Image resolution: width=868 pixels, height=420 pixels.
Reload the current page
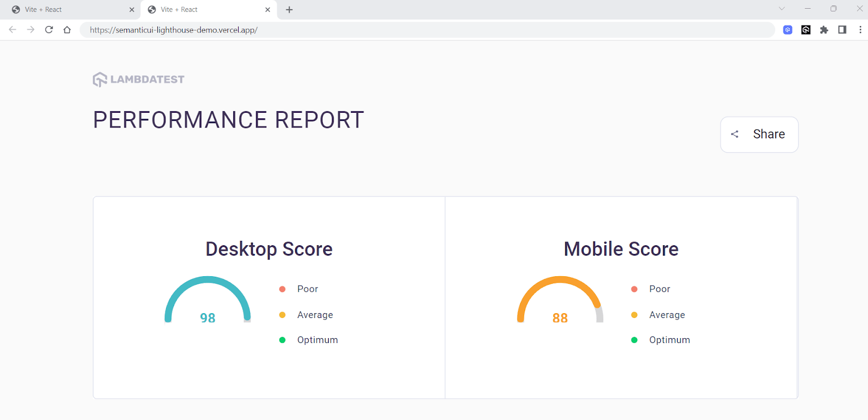click(49, 30)
